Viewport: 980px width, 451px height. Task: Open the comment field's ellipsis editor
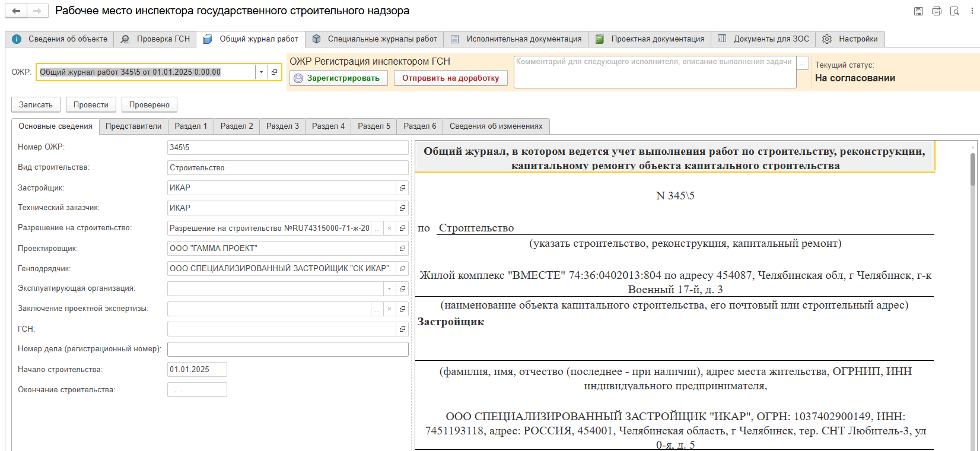[x=803, y=63]
